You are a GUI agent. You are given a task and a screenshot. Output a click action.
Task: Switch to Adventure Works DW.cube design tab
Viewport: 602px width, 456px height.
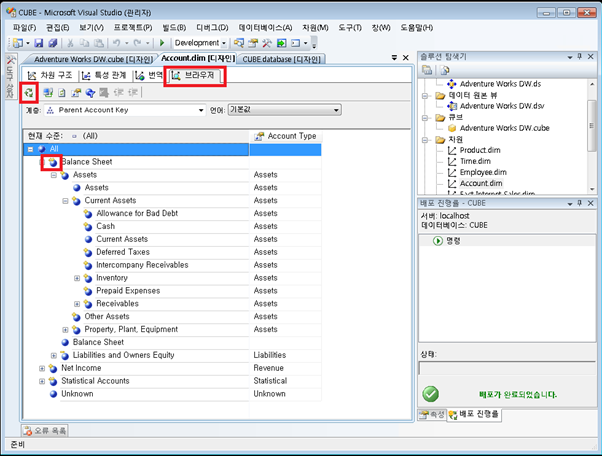click(93, 59)
